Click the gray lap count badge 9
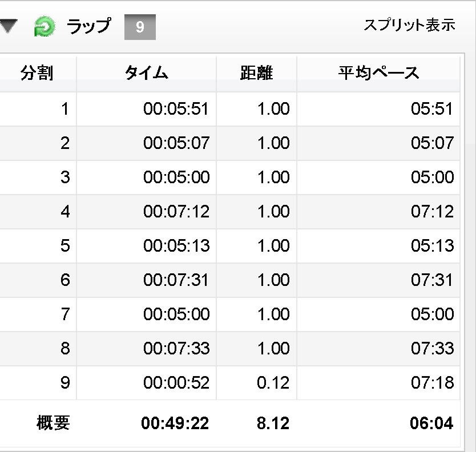The height and width of the screenshot is (452, 476). coord(140,27)
